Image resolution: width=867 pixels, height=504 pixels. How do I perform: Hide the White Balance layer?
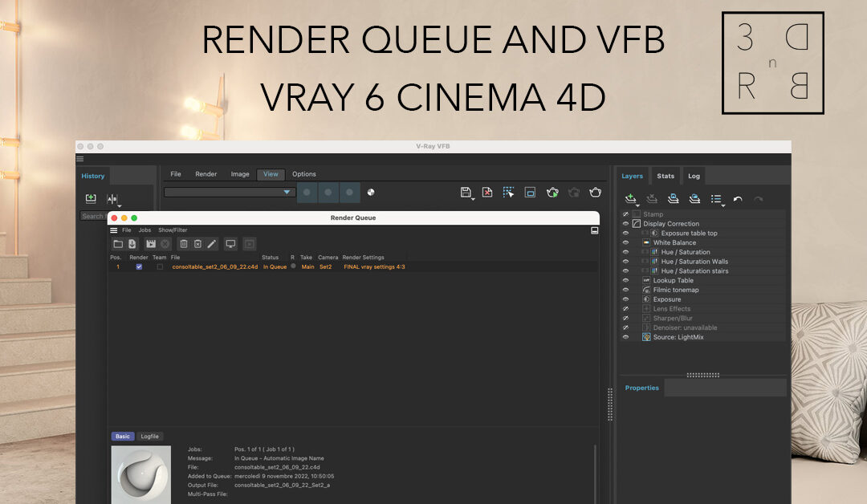tap(625, 242)
